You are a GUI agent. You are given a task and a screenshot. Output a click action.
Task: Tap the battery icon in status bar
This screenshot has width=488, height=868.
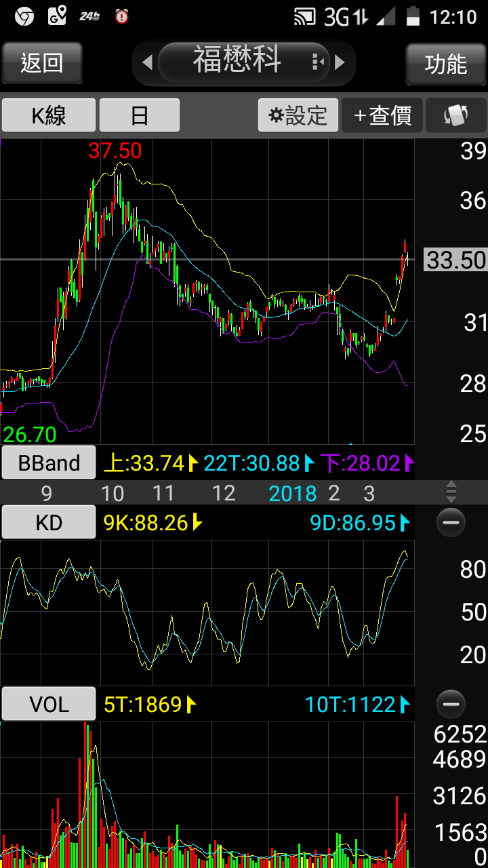(x=413, y=17)
